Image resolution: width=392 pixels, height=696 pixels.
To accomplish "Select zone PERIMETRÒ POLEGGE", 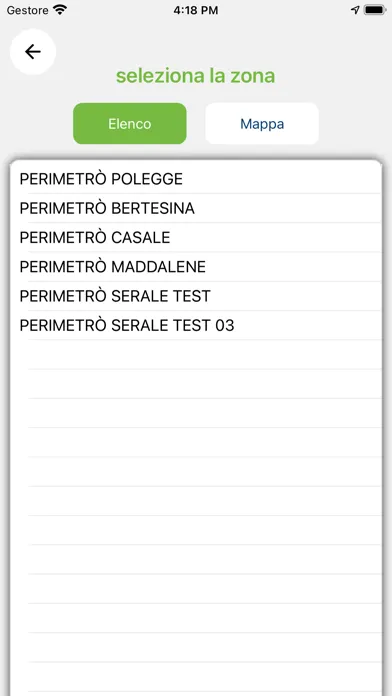I will pyautogui.click(x=196, y=179).
